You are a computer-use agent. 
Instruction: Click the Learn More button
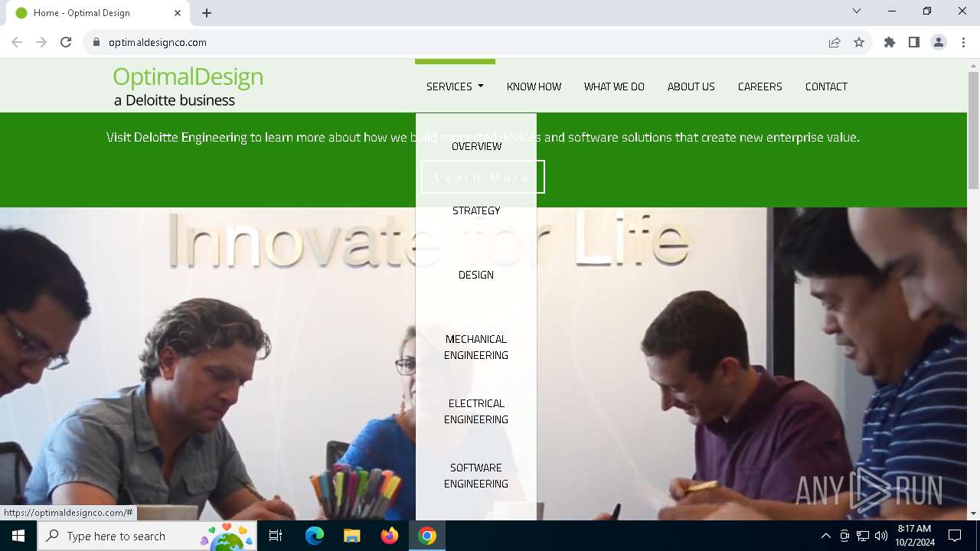(x=482, y=177)
